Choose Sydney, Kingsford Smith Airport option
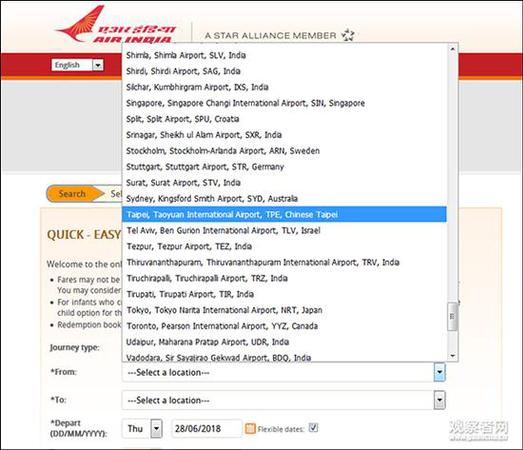Image resolution: width=523 pixels, height=450 pixels. tap(285, 198)
